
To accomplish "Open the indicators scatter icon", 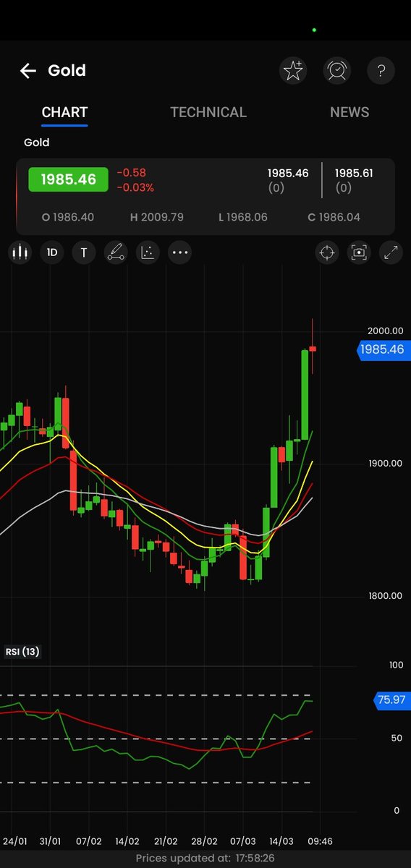I will 148,252.
